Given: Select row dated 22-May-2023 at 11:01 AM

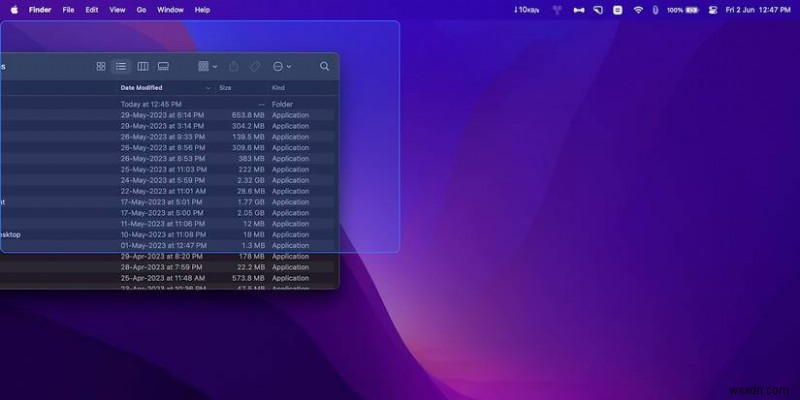Looking at the screenshot, I should (168, 191).
